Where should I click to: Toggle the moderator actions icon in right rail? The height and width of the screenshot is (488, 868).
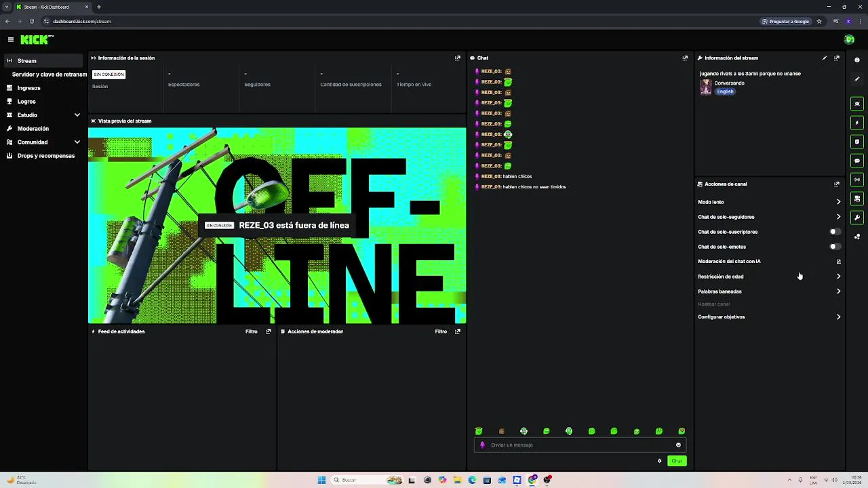coord(857,199)
